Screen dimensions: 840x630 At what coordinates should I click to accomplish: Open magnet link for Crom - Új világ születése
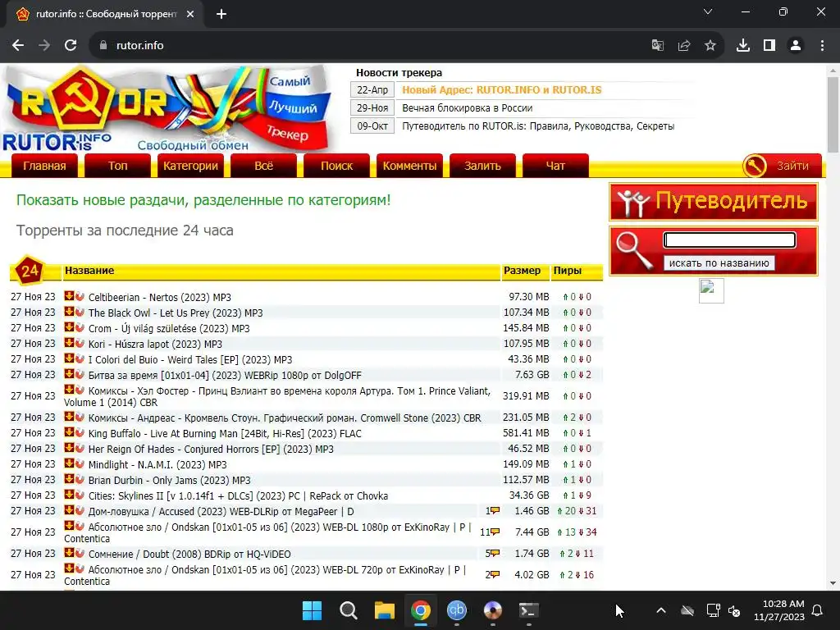pyautogui.click(x=80, y=326)
